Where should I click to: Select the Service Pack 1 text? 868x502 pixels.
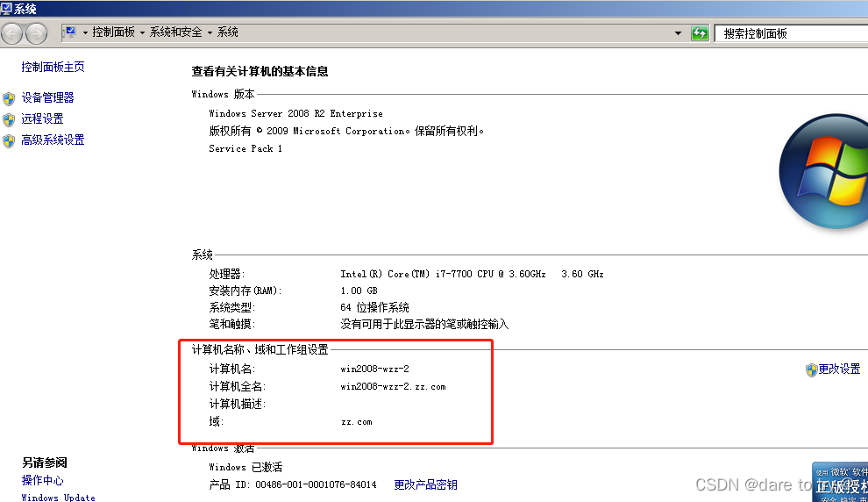click(245, 148)
